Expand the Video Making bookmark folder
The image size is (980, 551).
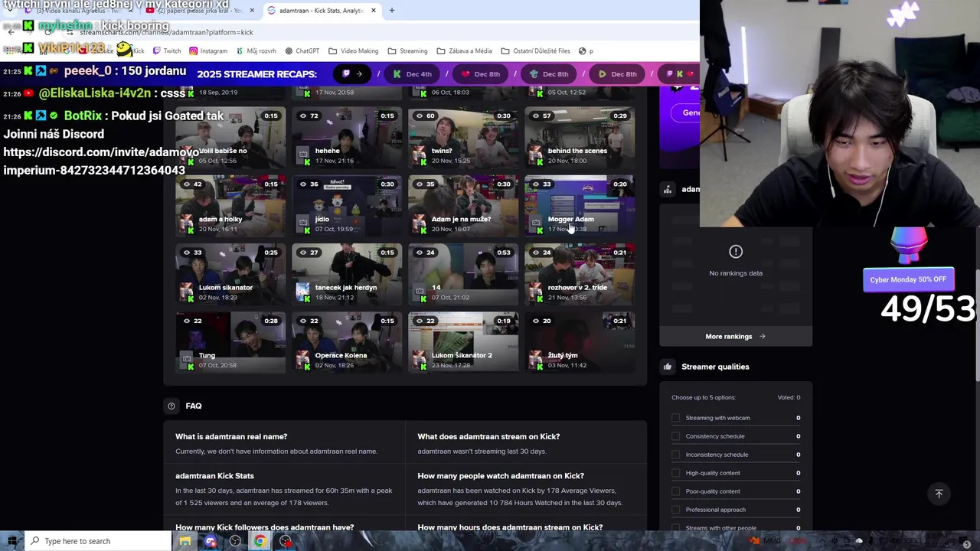(354, 51)
